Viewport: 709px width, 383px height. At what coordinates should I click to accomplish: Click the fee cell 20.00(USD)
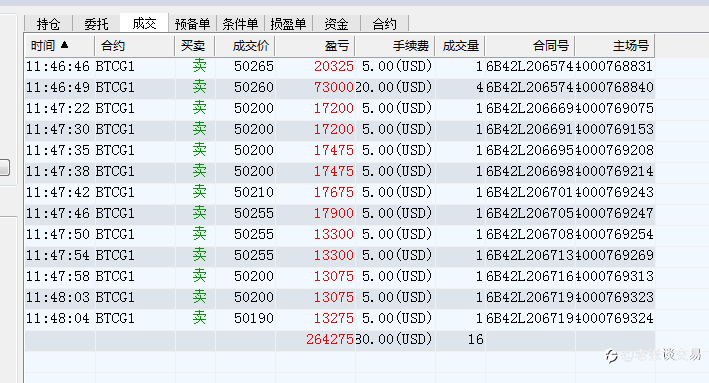coord(394,87)
